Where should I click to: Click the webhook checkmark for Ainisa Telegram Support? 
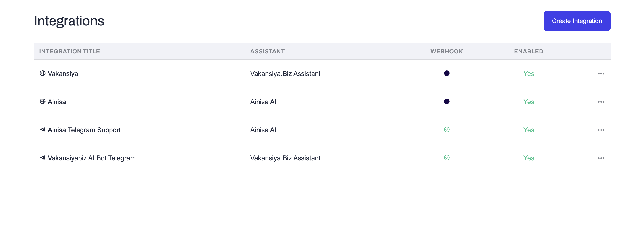(447, 130)
